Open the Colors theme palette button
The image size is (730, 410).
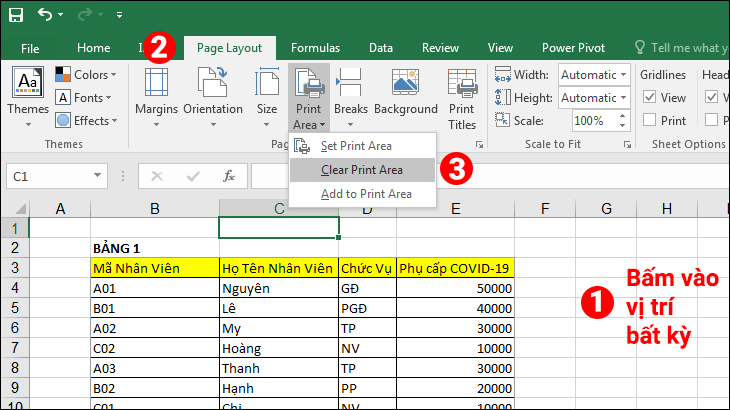pos(86,74)
